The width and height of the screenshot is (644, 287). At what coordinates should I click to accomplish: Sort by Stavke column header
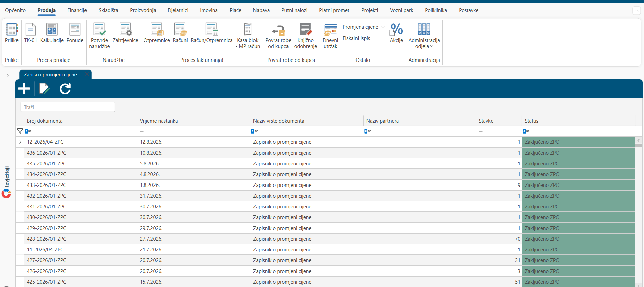click(499, 121)
